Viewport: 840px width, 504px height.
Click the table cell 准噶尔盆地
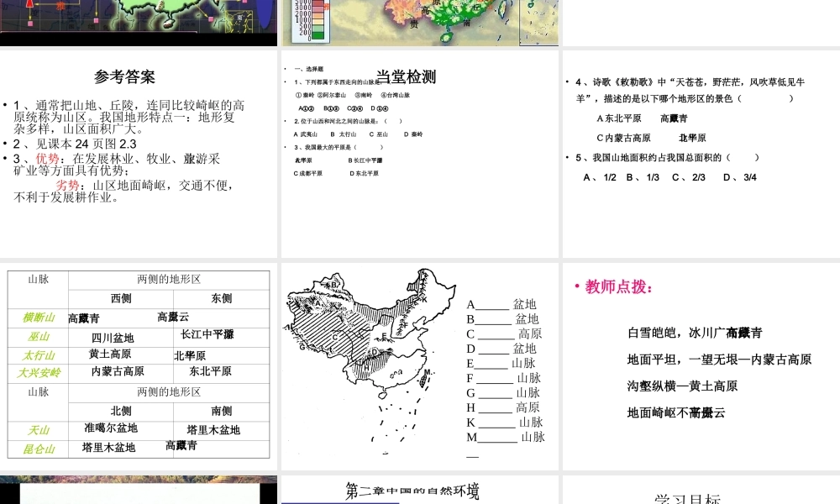[x=111, y=428]
